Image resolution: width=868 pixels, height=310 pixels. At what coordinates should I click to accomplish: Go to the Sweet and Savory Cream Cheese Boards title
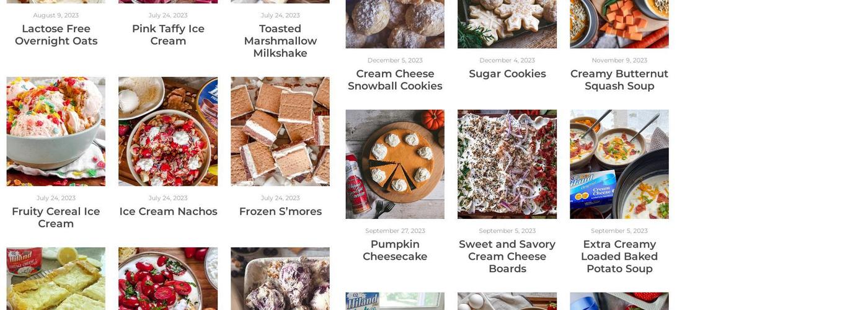(507, 257)
